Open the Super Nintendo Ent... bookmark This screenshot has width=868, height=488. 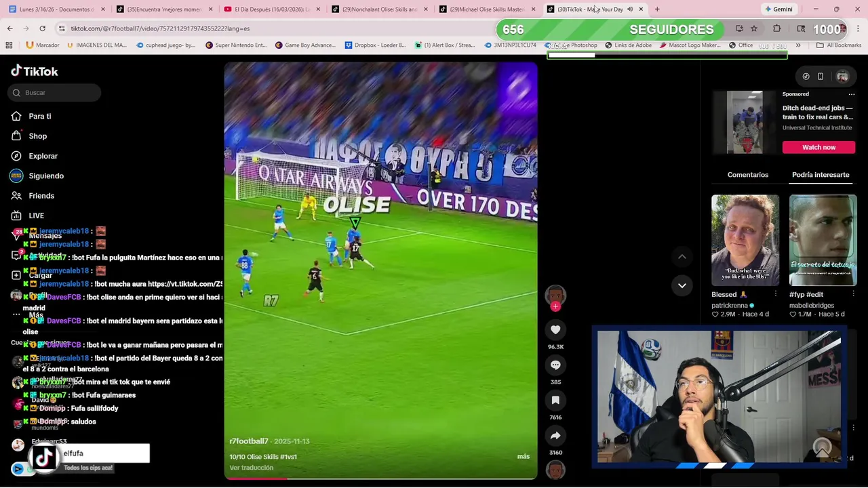(x=236, y=45)
